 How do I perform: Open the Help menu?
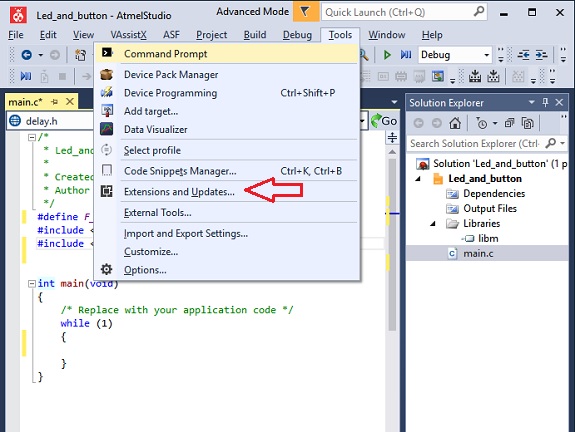[432, 35]
